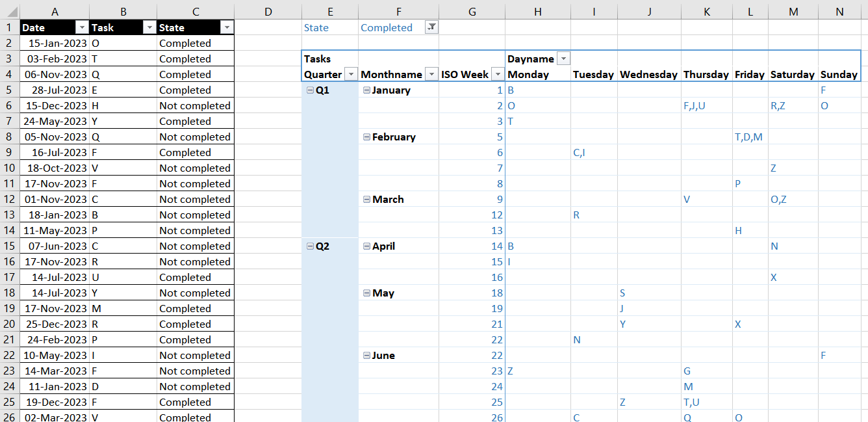Select the cell containing O,Z

[x=793, y=199]
